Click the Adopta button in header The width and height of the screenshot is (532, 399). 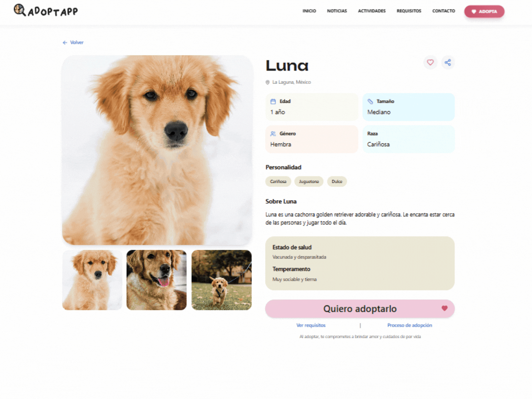coord(484,11)
